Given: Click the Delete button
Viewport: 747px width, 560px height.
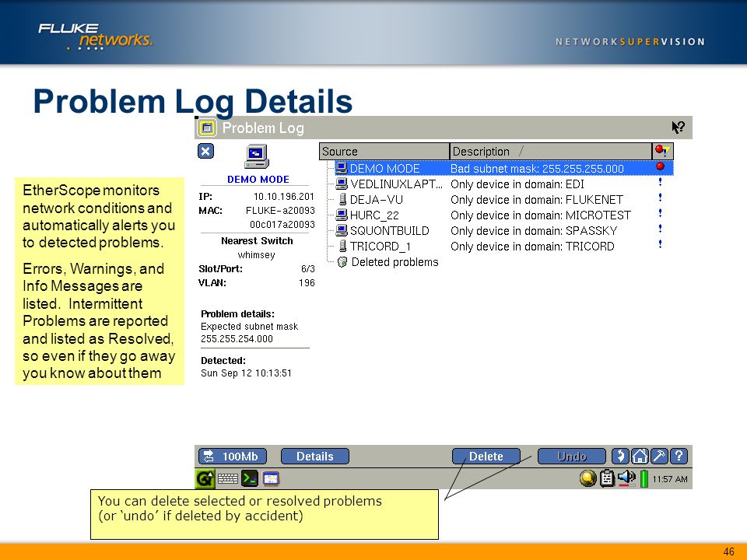Looking at the screenshot, I should pos(486,457).
